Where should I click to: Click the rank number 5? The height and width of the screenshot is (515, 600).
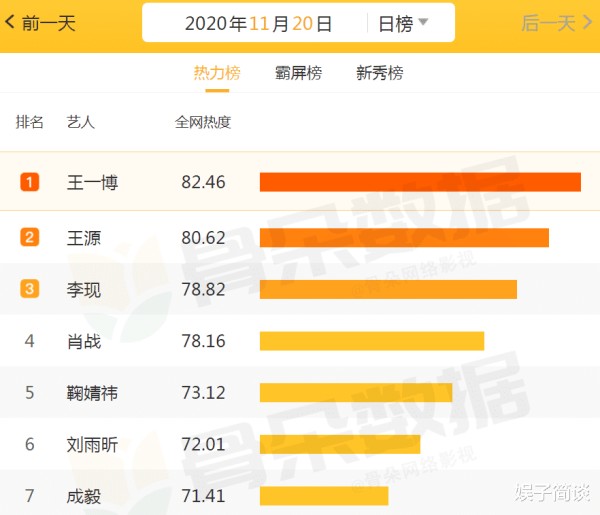[29, 393]
